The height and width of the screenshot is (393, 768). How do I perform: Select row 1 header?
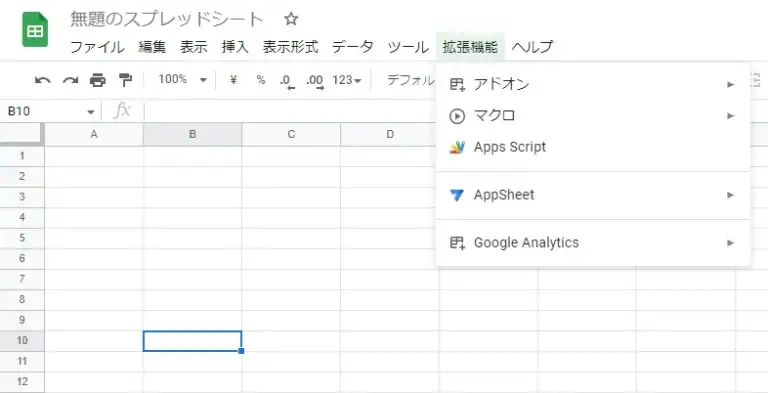[x=22, y=156]
